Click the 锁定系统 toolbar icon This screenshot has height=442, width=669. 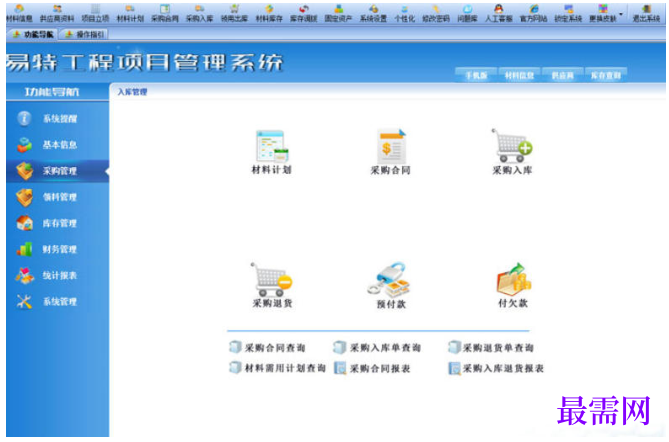568,13
